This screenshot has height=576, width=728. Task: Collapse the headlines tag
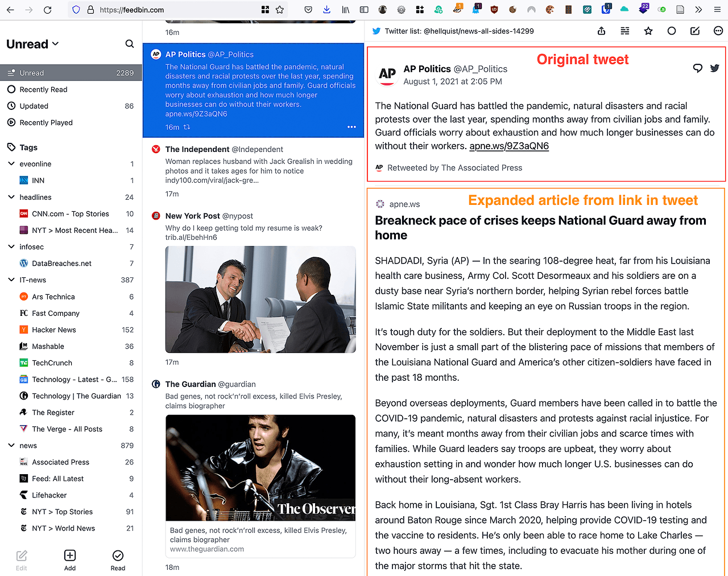11,197
